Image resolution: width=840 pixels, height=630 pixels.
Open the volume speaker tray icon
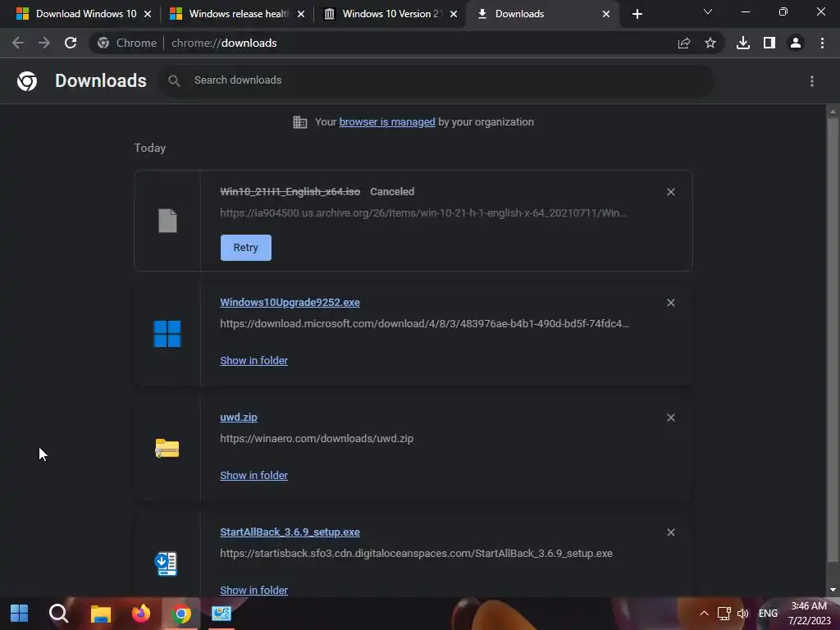(x=742, y=614)
